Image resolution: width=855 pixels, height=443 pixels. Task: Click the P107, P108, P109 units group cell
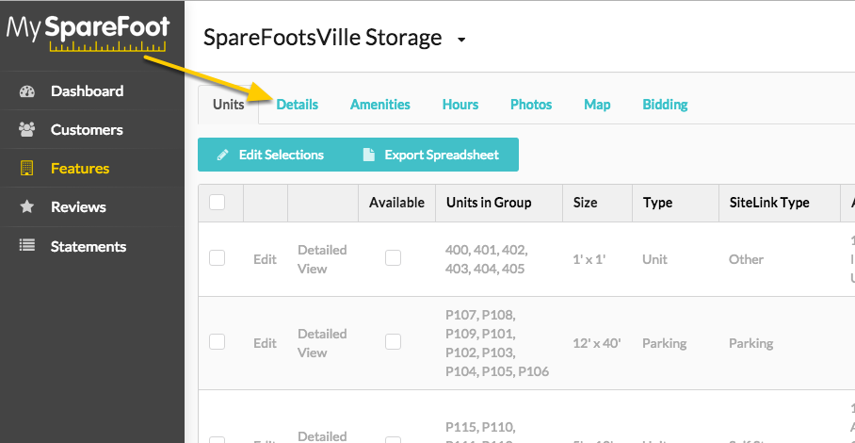pyautogui.click(x=497, y=343)
